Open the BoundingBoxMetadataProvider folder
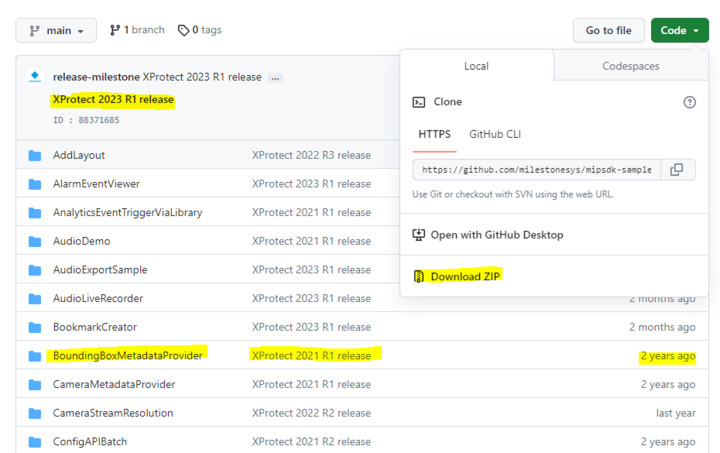Image resolution: width=720 pixels, height=453 pixels. (128, 356)
